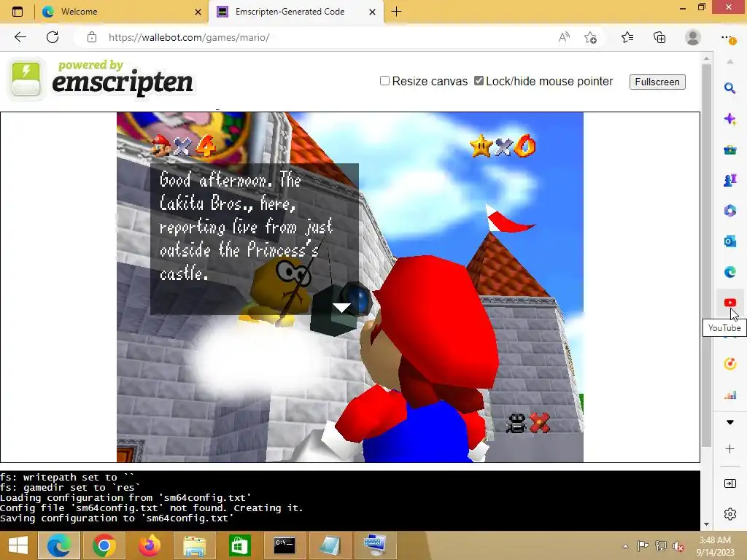
Task: Click the Mario lives counter icon
Action: click(162, 145)
